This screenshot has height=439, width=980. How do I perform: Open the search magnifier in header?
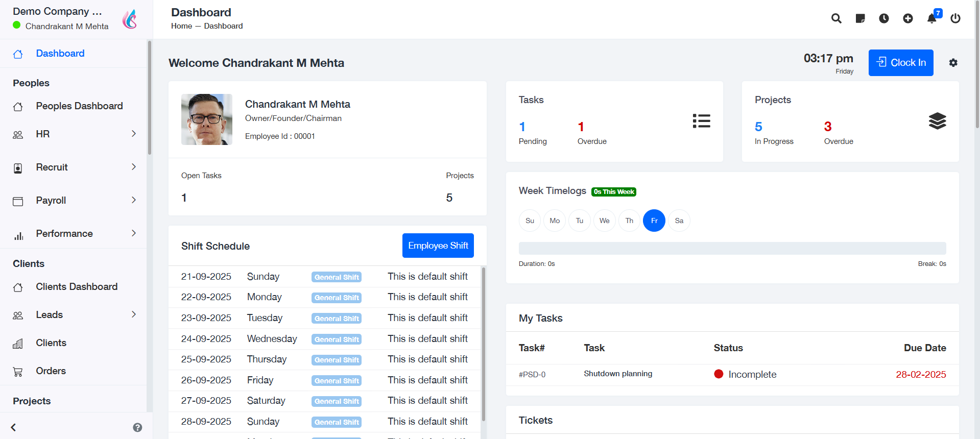pyautogui.click(x=836, y=18)
